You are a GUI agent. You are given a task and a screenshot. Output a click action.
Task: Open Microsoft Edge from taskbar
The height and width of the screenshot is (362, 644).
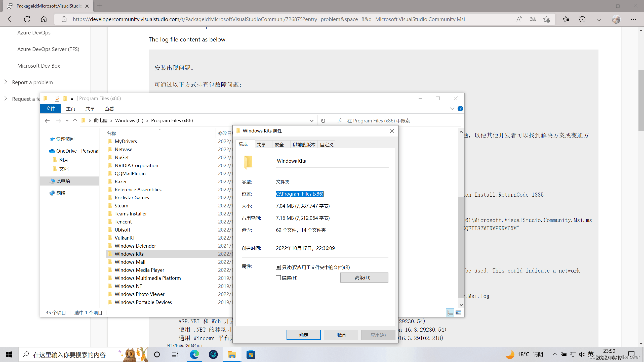[194, 354]
